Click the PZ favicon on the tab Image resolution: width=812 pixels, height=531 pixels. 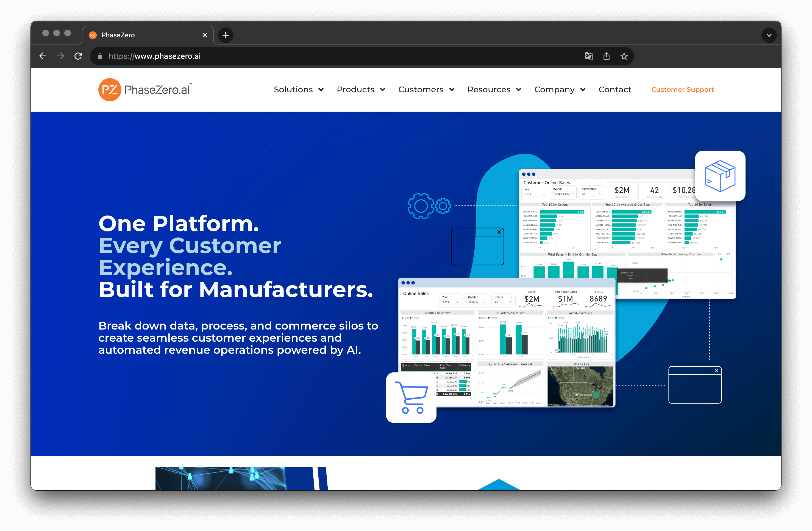pos(93,35)
